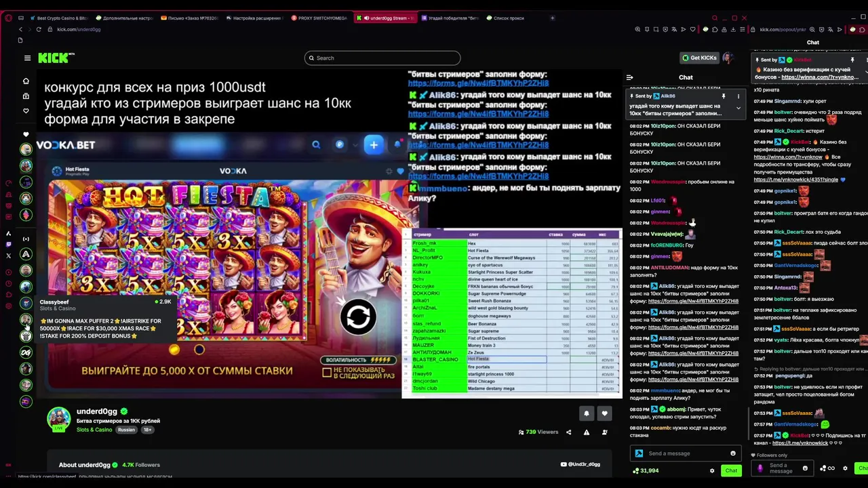Image resolution: width=868 pixels, height=488 pixels.
Task: Click the notification bell under the stream
Action: (x=587, y=413)
